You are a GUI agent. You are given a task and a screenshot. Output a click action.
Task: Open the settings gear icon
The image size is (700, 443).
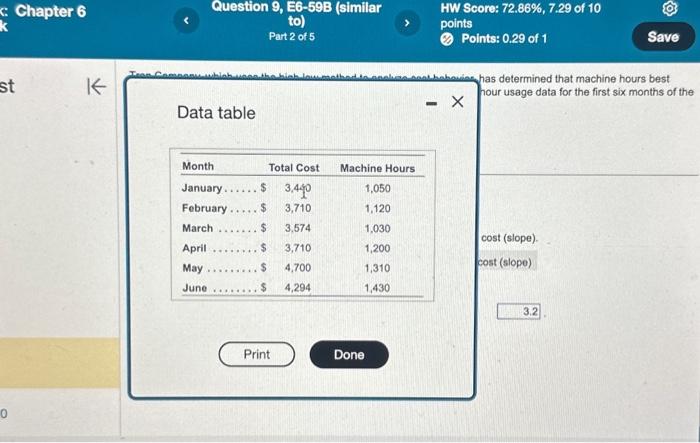(670, 8)
